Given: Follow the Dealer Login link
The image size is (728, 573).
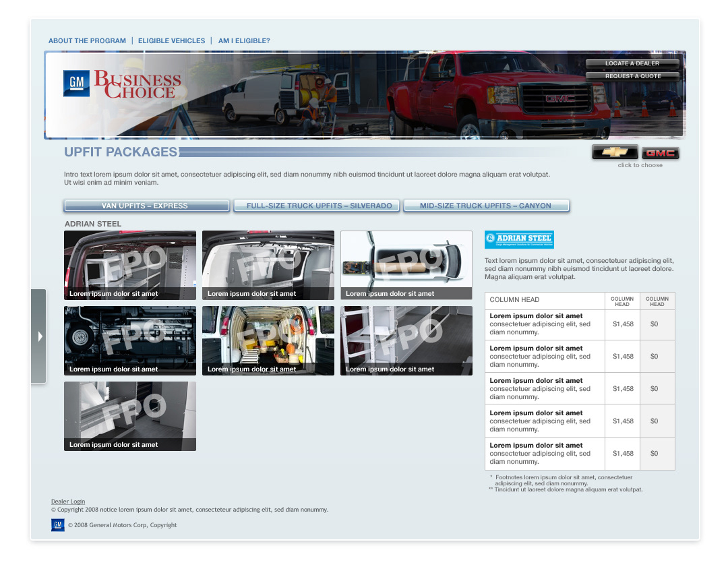Looking at the screenshot, I should pyautogui.click(x=68, y=502).
